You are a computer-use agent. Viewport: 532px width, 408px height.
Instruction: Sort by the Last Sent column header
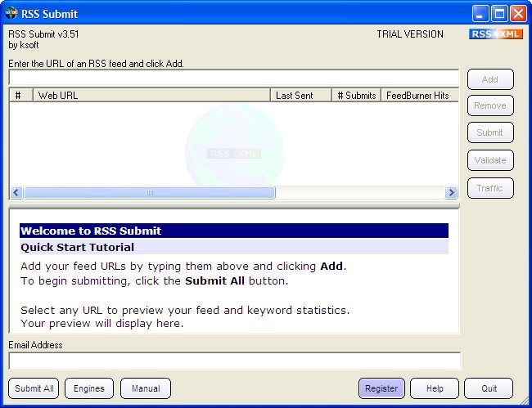pyautogui.click(x=301, y=95)
